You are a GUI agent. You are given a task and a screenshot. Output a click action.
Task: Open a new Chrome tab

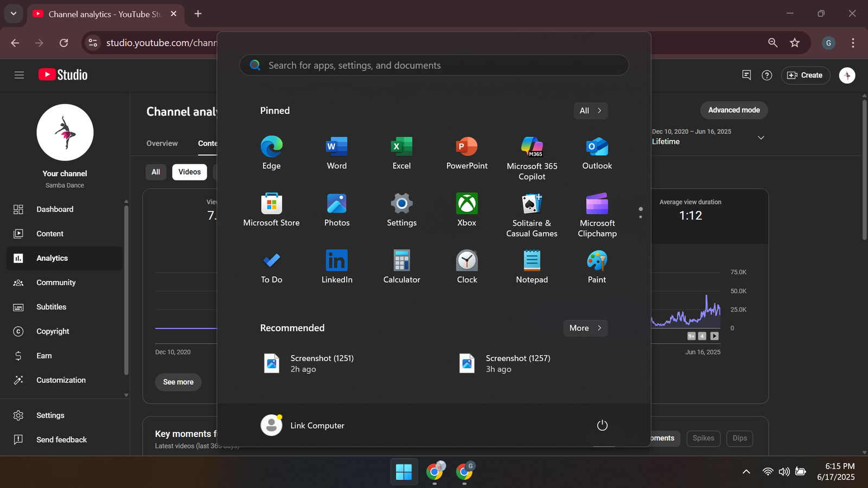tap(198, 14)
